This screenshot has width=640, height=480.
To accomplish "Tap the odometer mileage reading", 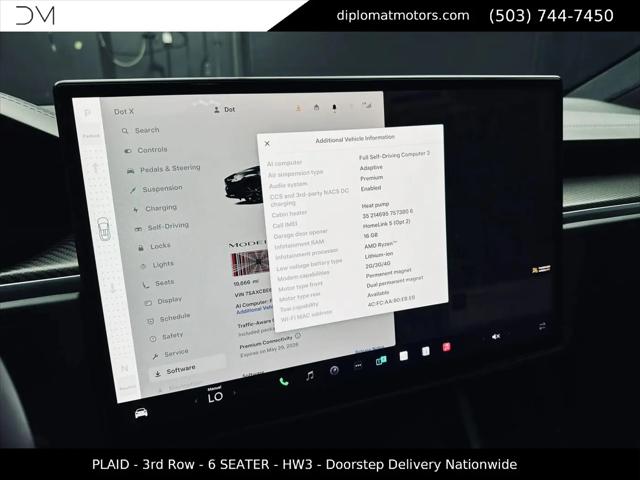I will (246, 282).
